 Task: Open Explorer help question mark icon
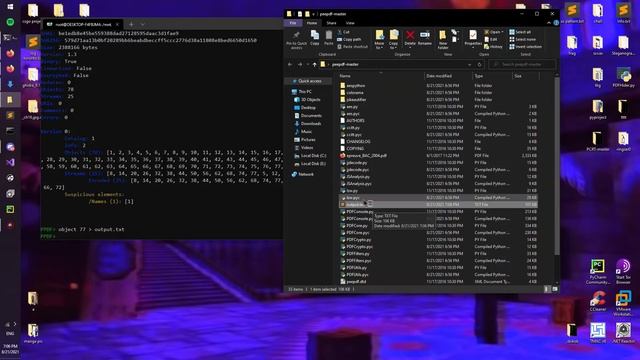(556, 23)
